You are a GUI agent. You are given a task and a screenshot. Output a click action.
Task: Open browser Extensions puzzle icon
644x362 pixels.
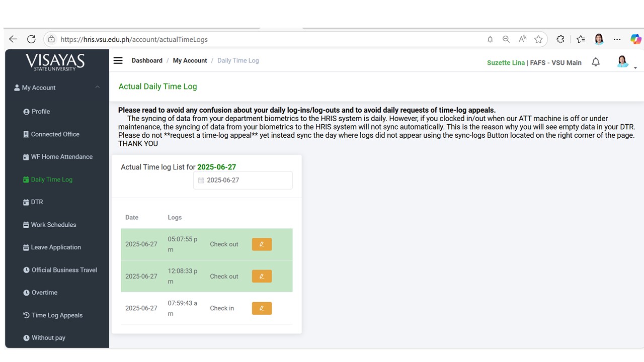(x=560, y=39)
